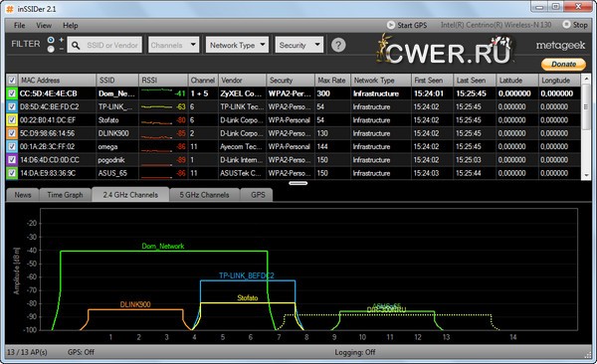
Task: Click the inSSIDer app icon in title bar
Action: (10, 8)
